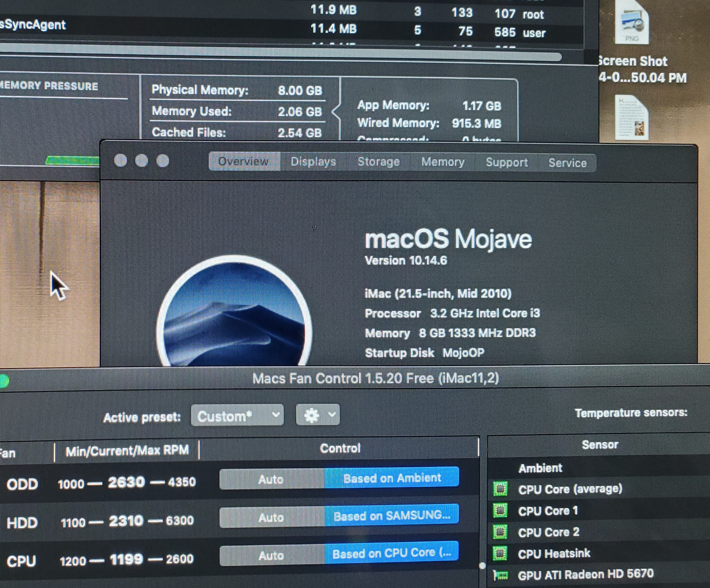
Task: Click the CPU Heatsink sensor chip icon
Action: 500,553
